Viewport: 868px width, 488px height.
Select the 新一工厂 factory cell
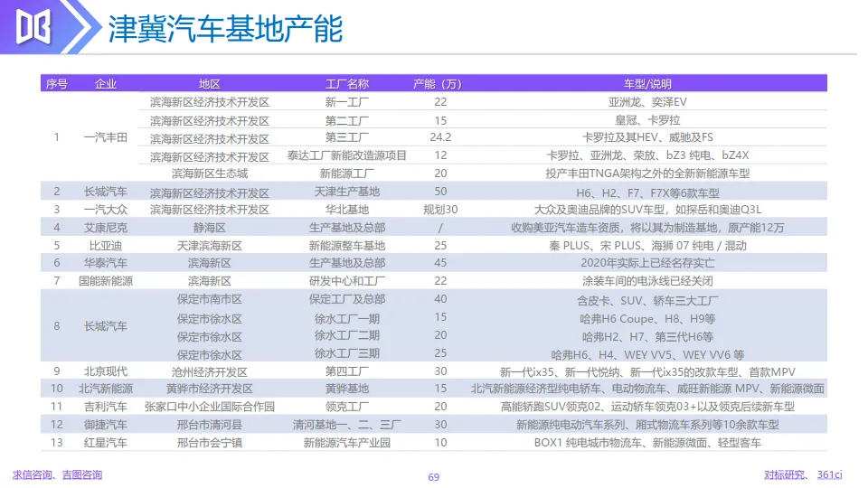(x=346, y=102)
